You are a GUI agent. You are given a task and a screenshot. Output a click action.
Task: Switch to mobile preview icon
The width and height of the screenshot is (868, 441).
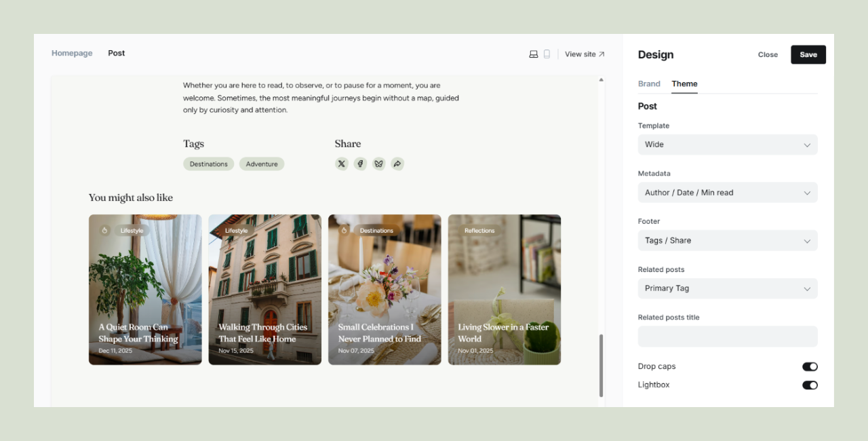[547, 54]
